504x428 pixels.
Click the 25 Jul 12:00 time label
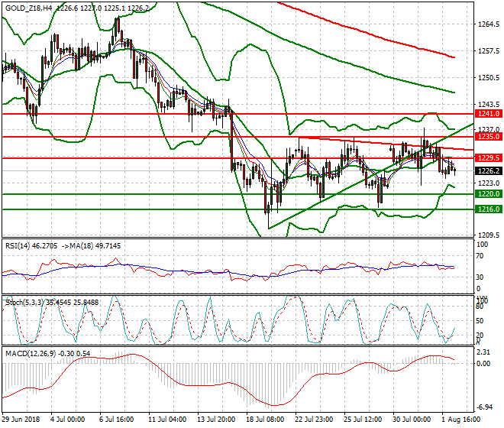(363, 420)
